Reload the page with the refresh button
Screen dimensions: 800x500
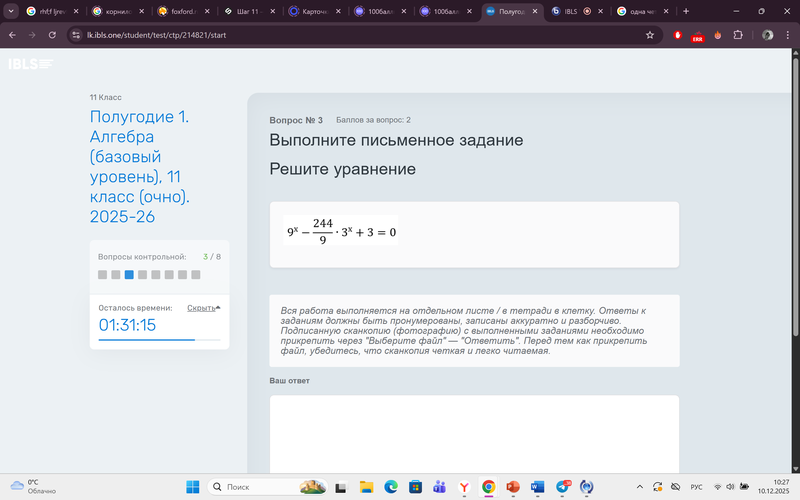[53, 34]
